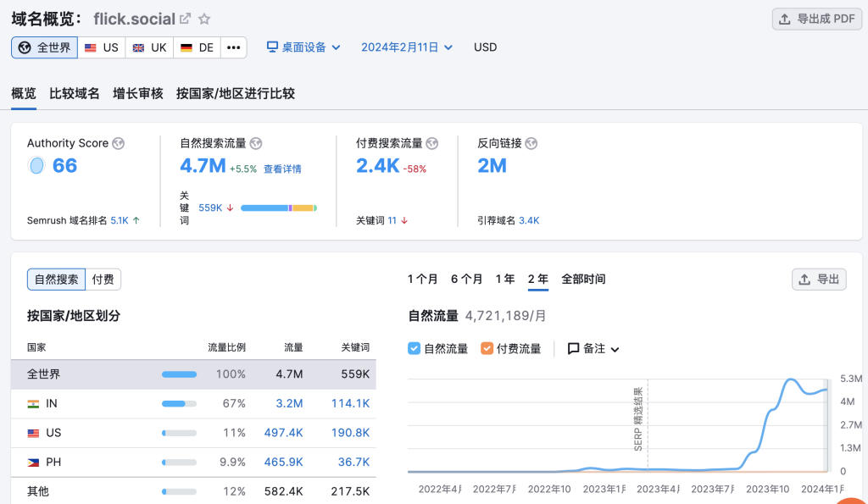This screenshot has width=868, height=504.
Task: Open 按国家/地区进行比较 tab
Action: pyautogui.click(x=236, y=93)
